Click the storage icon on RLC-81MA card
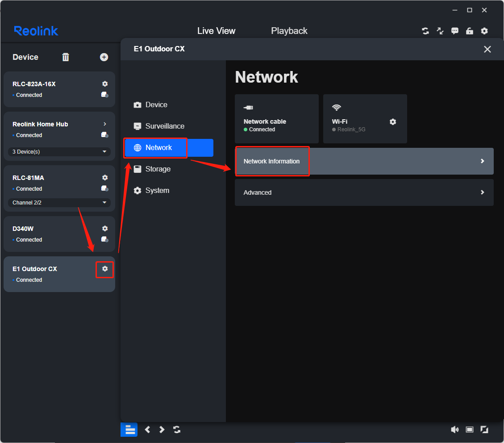 [105, 188]
